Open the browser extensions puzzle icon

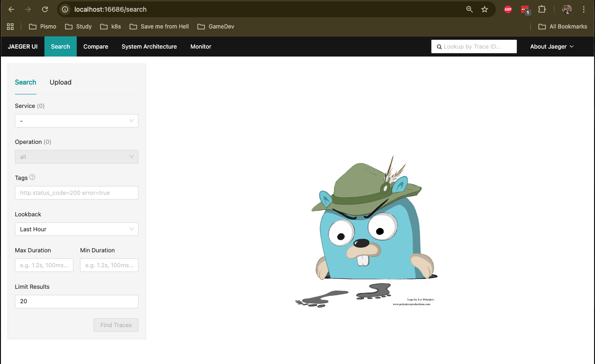click(x=542, y=9)
